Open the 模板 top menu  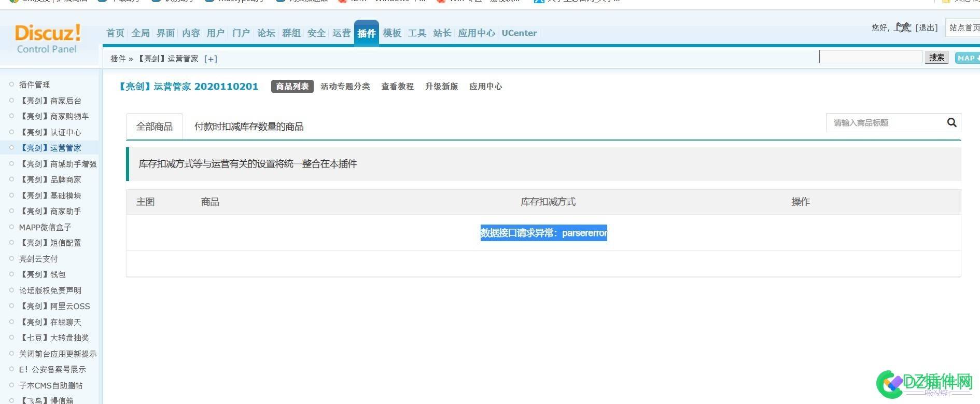point(392,33)
